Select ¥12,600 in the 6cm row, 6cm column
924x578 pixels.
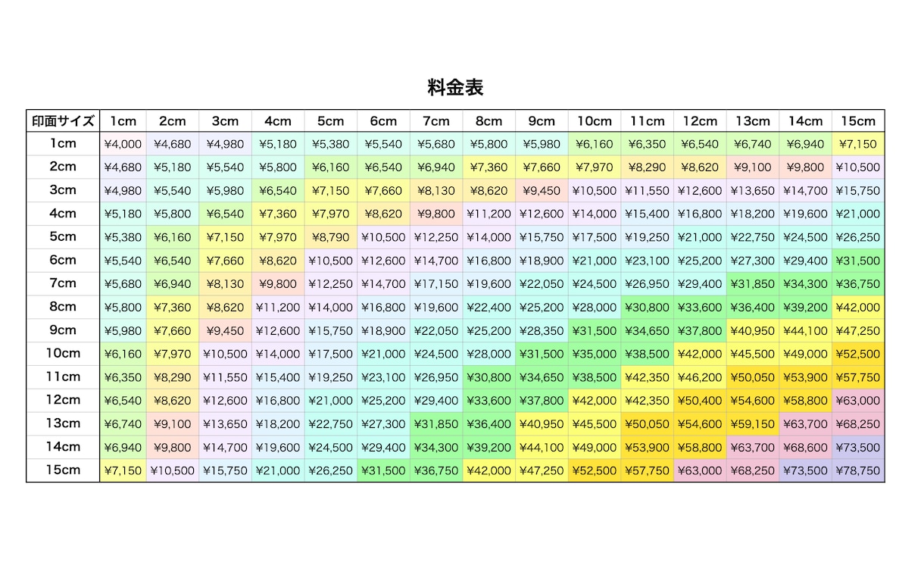point(383,261)
